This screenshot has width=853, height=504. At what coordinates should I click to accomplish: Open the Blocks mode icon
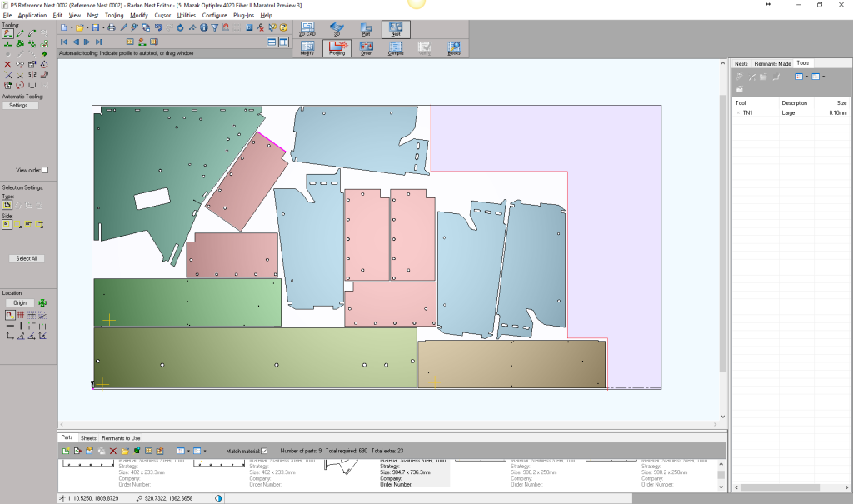(x=454, y=48)
